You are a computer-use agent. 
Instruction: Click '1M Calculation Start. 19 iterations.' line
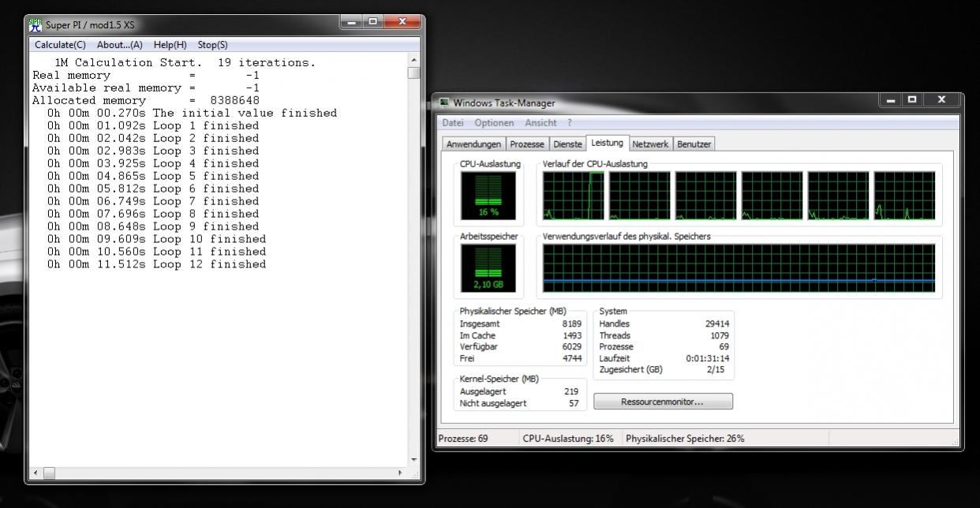[x=185, y=62]
